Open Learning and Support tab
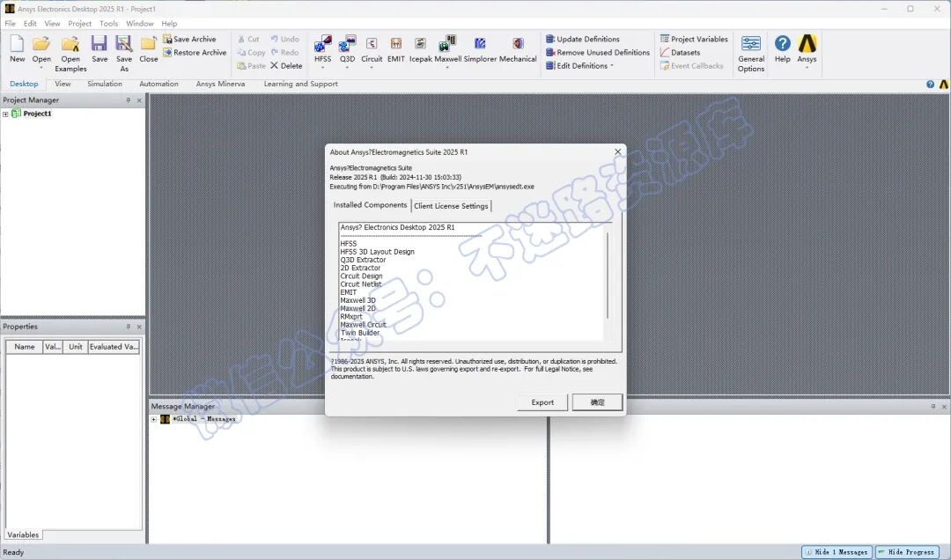This screenshot has width=951, height=560. tap(300, 84)
